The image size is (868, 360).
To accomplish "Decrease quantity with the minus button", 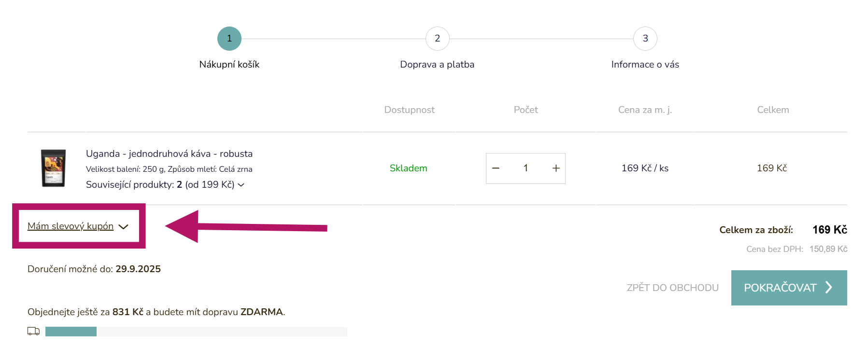I will coord(496,168).
